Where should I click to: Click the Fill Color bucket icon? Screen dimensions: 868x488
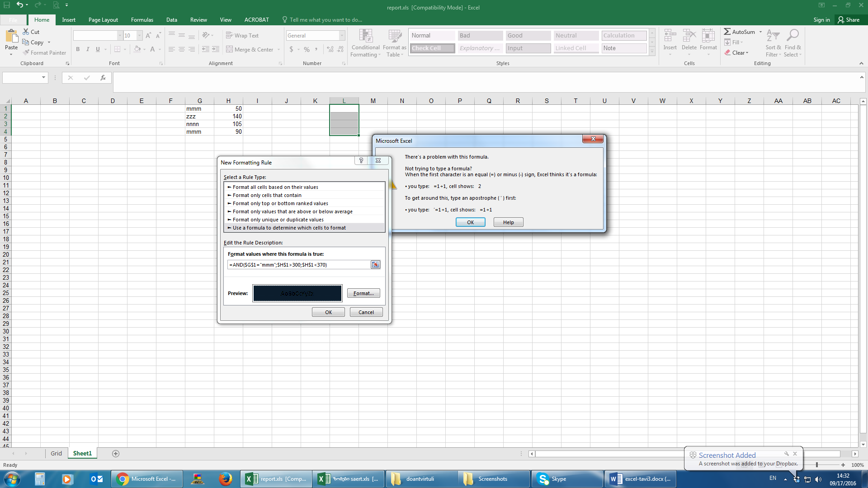(x=137, y=49)
